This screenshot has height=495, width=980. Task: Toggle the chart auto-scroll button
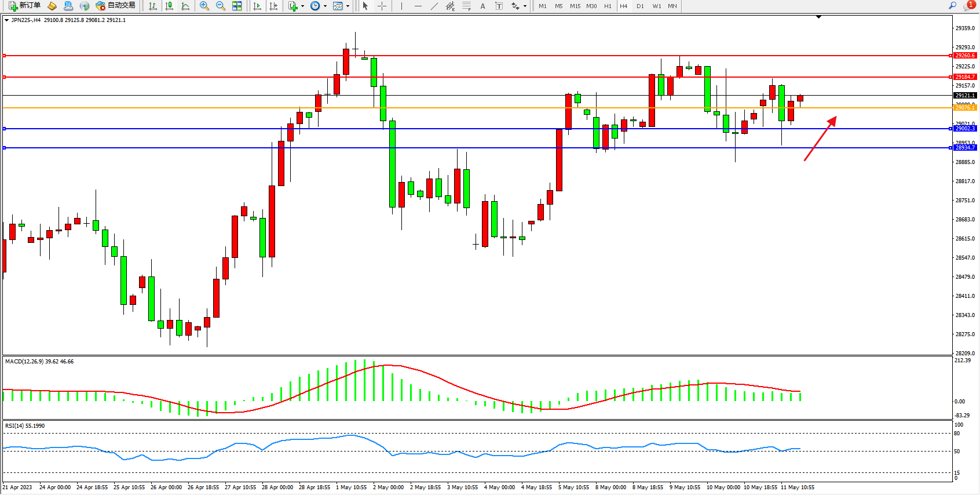pos(257,6)
